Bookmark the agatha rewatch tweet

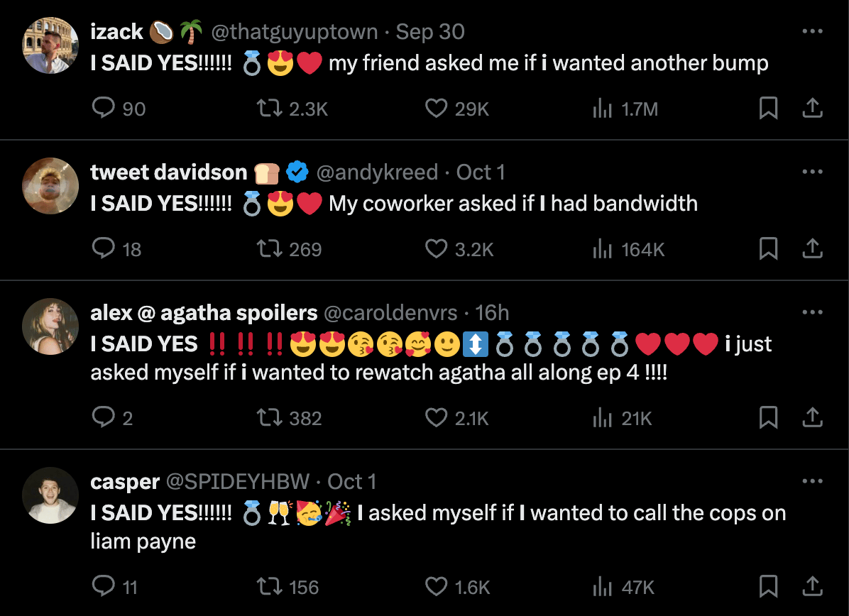768,418
